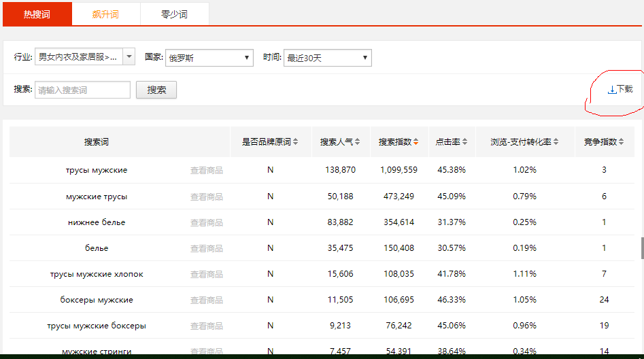Image resolution: width=644 pixels, height=359 pixels.
Task: Focus the search keyword input field
Action: (82, 90)
